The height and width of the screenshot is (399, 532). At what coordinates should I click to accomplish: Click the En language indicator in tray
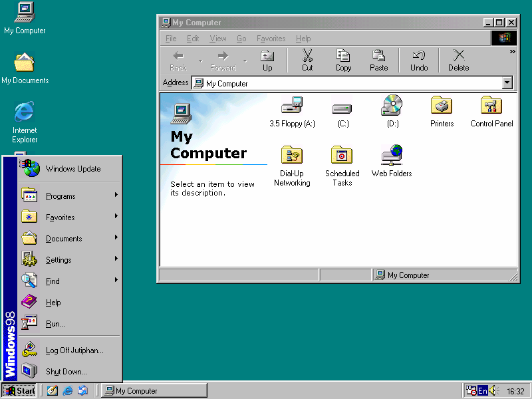coord(483,391)
